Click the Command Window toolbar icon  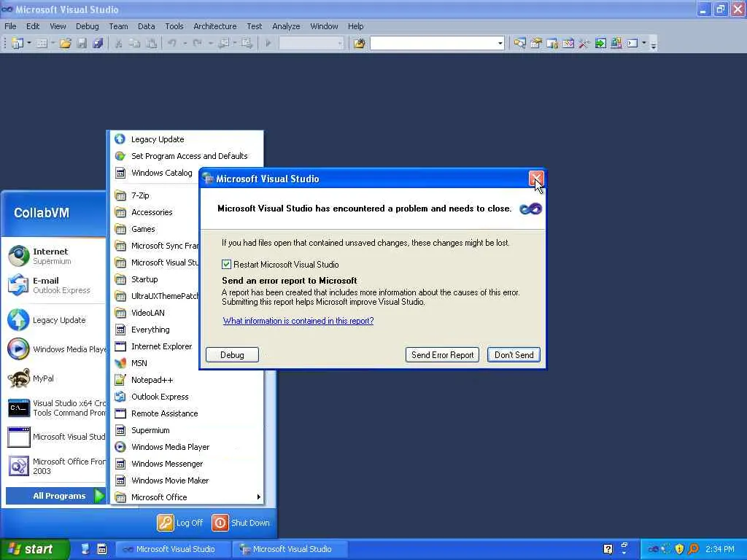[x=632, y=43]
